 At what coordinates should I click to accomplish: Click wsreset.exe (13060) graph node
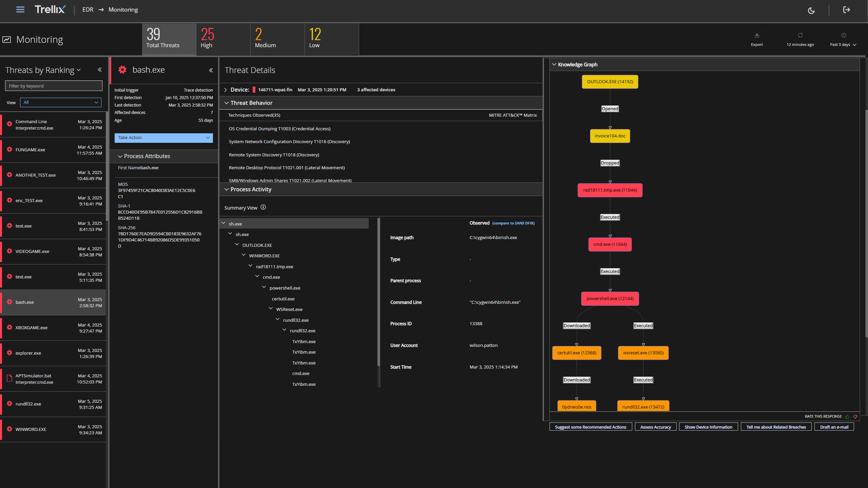click(x=643, y=353)
